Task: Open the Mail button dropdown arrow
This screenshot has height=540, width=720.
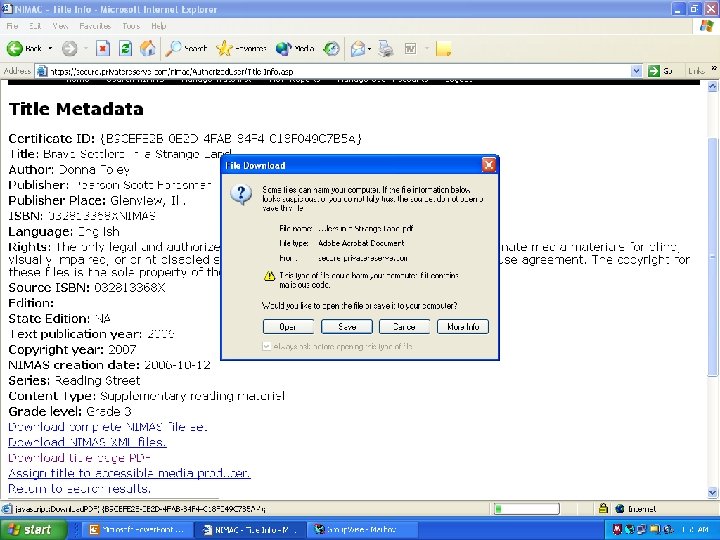Action: [369, 48]
